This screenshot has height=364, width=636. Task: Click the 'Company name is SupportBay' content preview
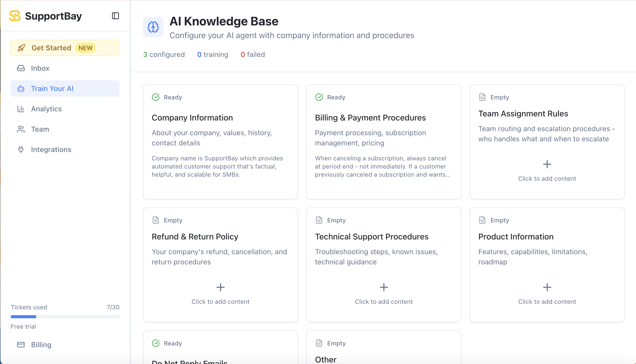point(217,166)
